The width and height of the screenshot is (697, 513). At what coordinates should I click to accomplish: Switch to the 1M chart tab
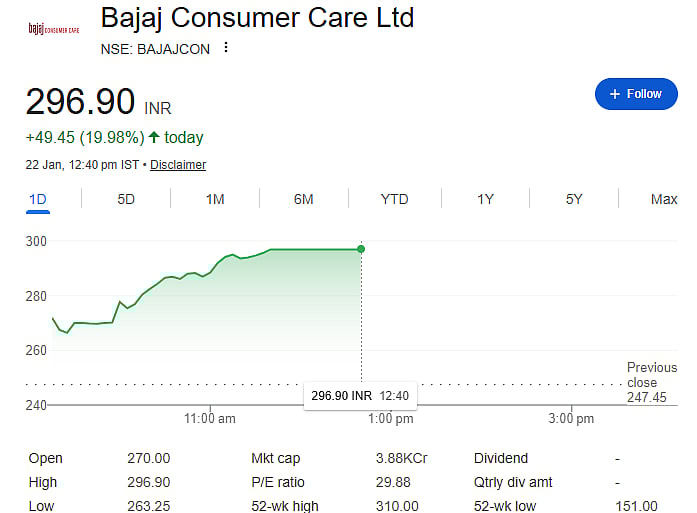click(x=215, y=199)
